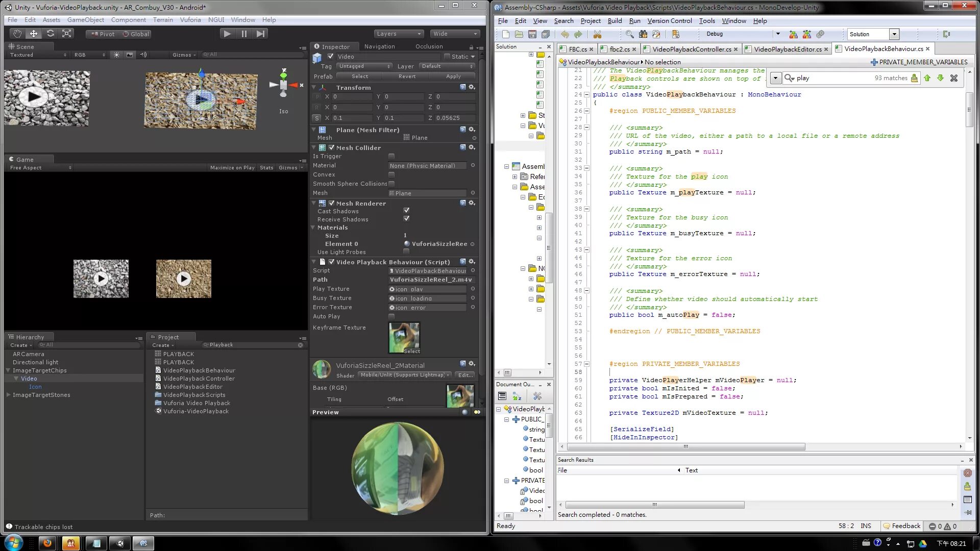Screen dimensions: 980x551
Task: Switch to the Occlusion tab
Action: 429,46
